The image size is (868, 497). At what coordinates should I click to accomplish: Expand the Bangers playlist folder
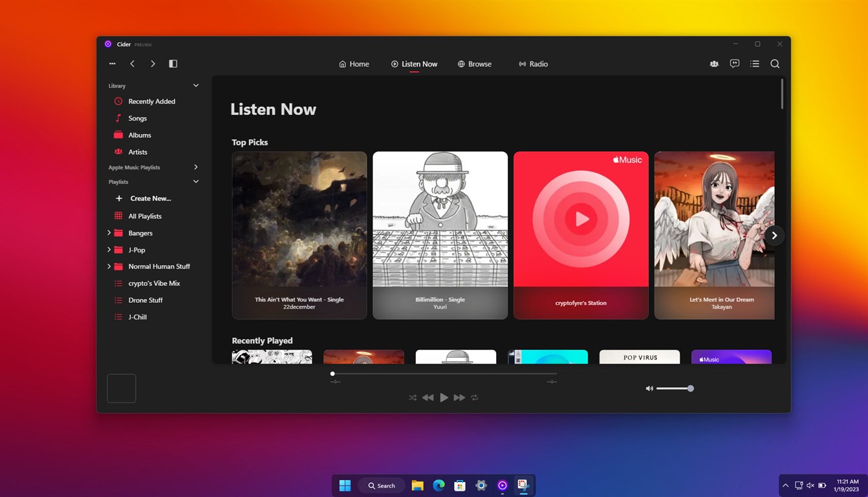pyautogui.click(x=108, y=232)
